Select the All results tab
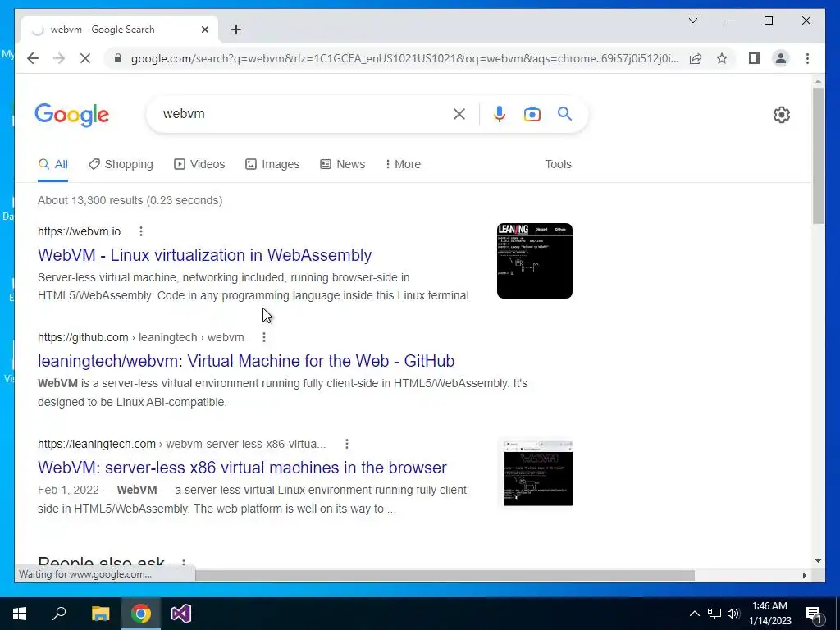This screenshot has width=840, height=630. point(53,164)
